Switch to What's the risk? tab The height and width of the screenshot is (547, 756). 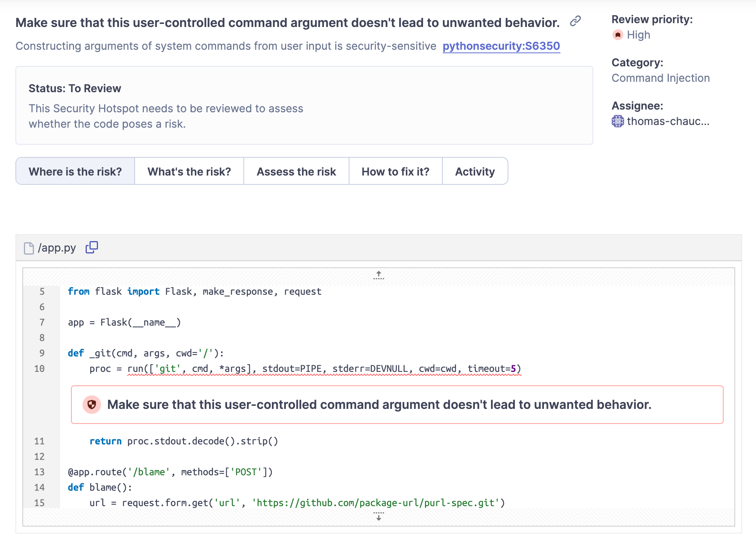tap(189, 171)
